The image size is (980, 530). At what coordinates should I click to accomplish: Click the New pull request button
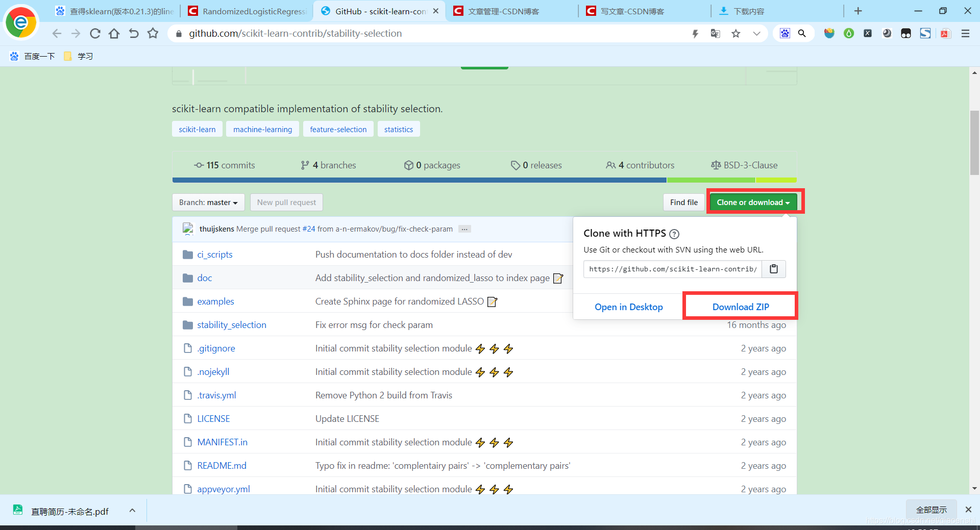coord(286,203)
